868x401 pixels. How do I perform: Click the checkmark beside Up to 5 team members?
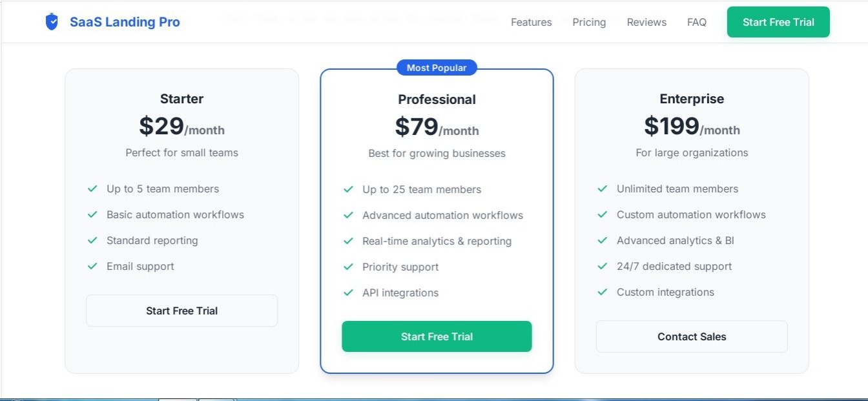[92, 189]
